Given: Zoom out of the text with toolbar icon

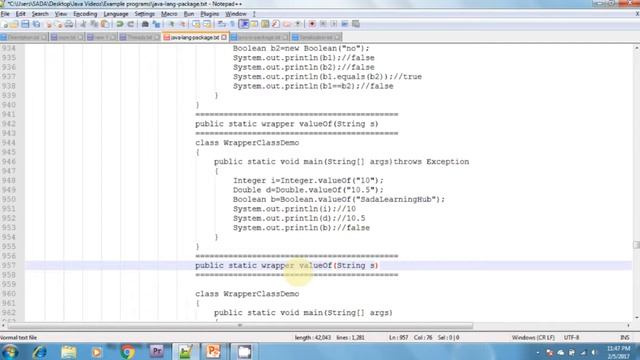Looking at the screenshot, I should pos(182,24).
